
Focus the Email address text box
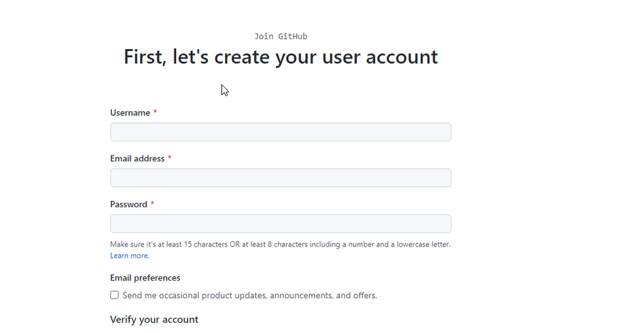(280, 178)
